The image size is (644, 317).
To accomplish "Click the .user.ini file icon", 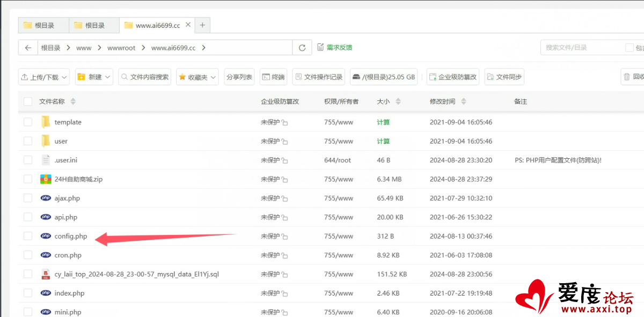I will tap(46, 160).
